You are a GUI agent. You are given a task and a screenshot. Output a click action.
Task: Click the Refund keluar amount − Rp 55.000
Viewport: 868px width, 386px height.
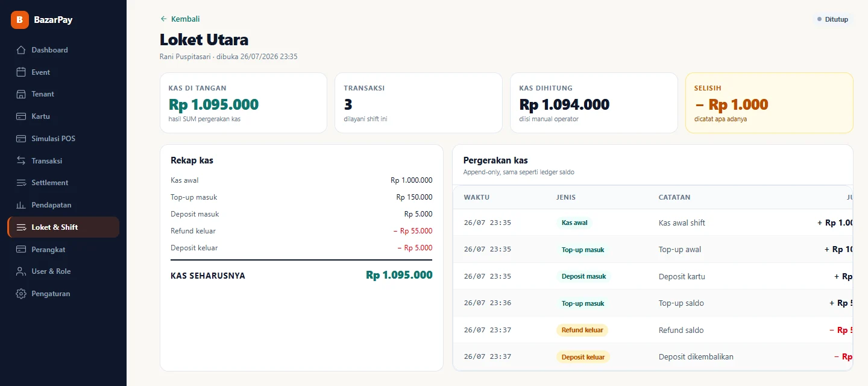413,231
